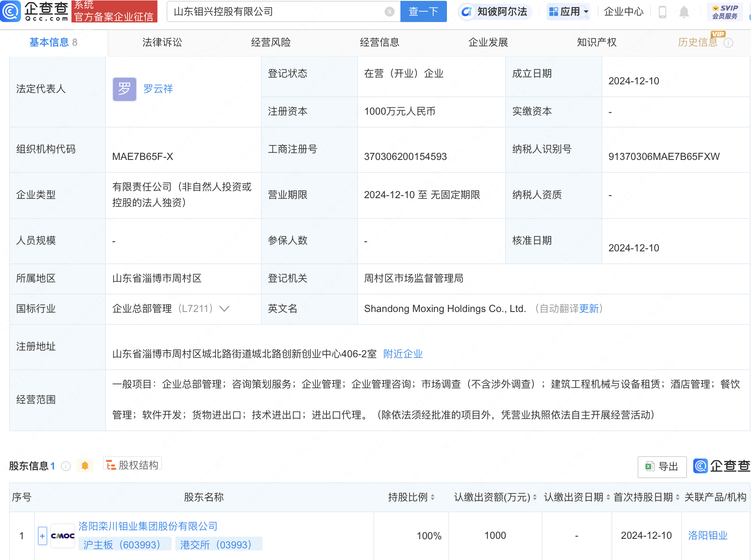
Task: Click English name Shandong Moxing Holdings Co., Ltd.
Action: coord(445,309)
